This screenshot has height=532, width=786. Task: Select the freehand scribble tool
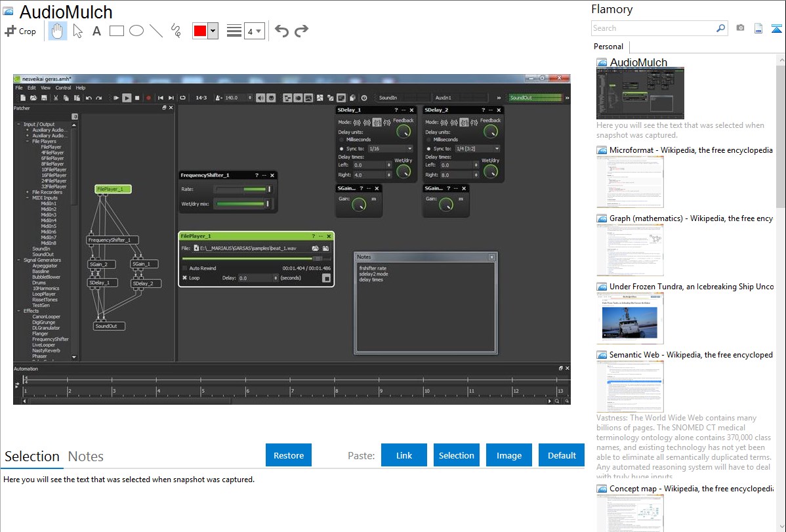click(x=176, y=31)
